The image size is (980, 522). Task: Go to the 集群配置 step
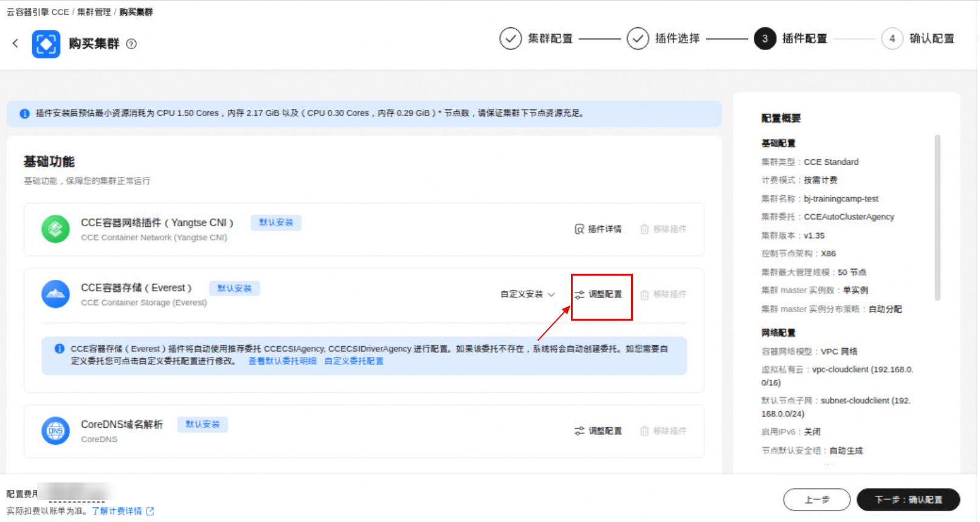536,38
